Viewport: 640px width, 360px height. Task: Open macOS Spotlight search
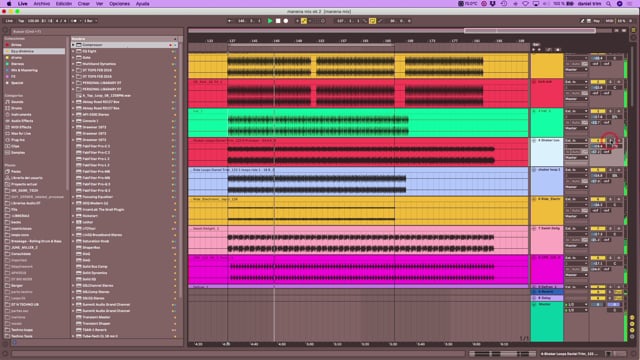point(608,4)
